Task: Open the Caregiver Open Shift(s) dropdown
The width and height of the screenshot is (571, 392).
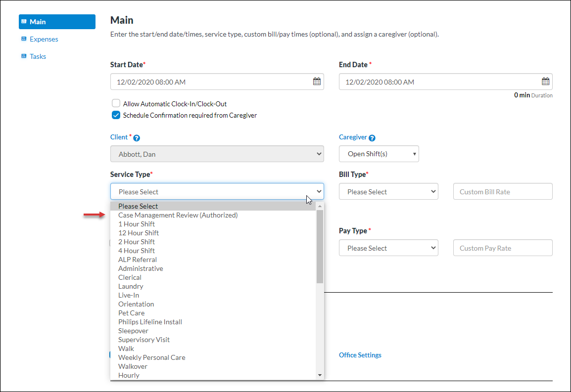Action: (379, 154)
